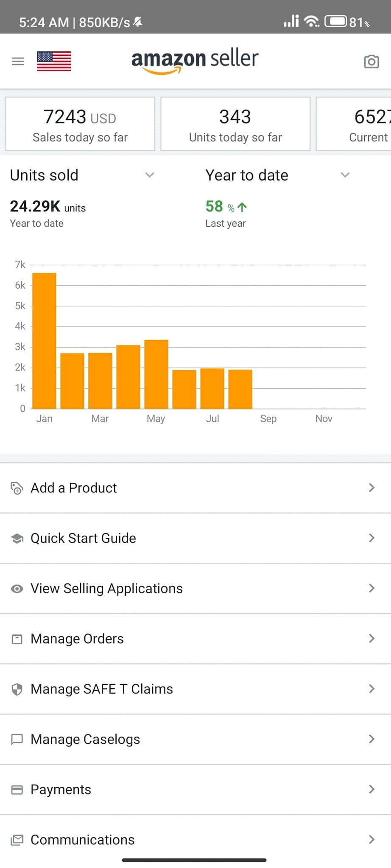The image size is (391, 868).
Task: Expand the Year to date range dropdown
Action: tap(345, 175)
